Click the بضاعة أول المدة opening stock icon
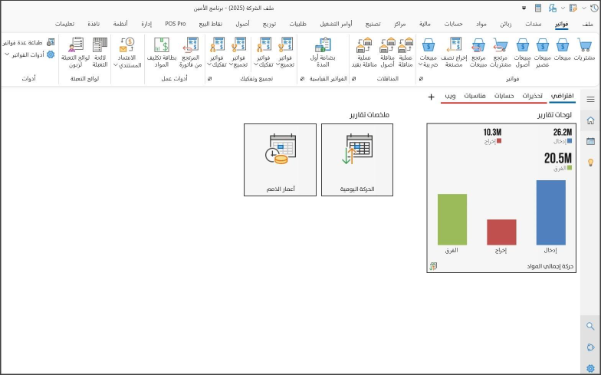The width and height of the screenshot is (601, 375). click(x=323, y=53)
